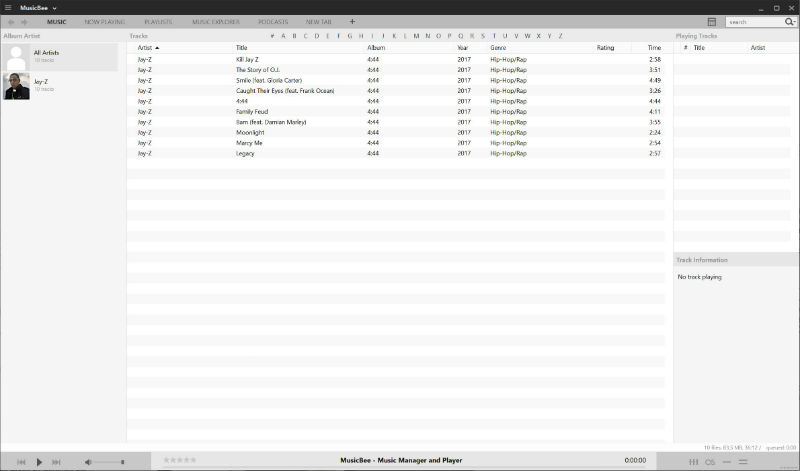Adjust the volume slider
This screenshot has width=800, height=471.
109,462
